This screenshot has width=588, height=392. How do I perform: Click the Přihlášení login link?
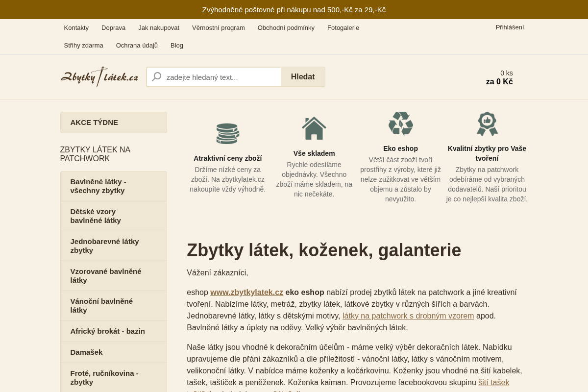click(510, 27)
